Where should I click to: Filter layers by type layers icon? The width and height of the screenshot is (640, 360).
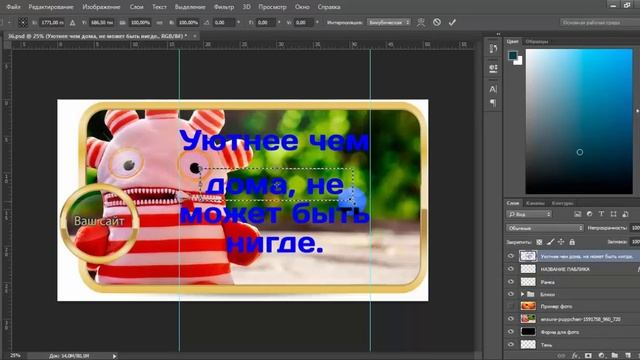click(601, 214)
